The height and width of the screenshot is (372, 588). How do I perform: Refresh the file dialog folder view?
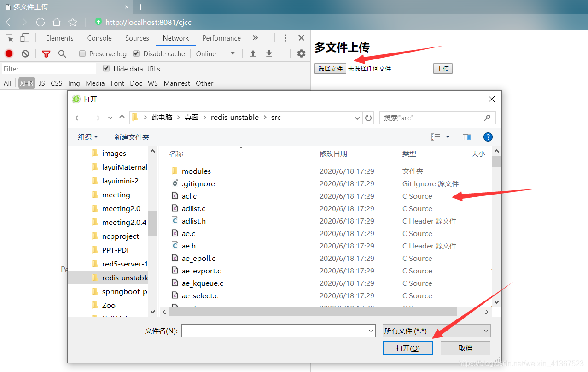coord(368,118)
